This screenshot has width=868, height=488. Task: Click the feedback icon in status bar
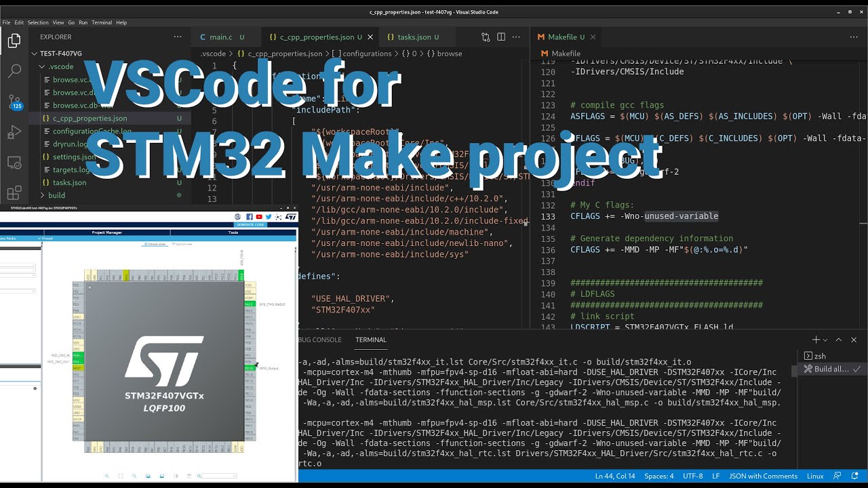point(837,476)
